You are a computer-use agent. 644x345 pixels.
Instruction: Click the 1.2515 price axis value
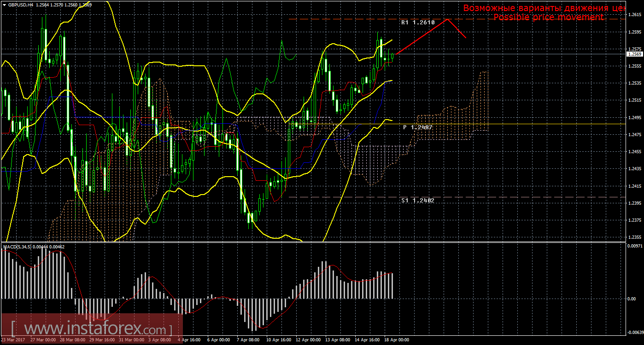(634, 100)
